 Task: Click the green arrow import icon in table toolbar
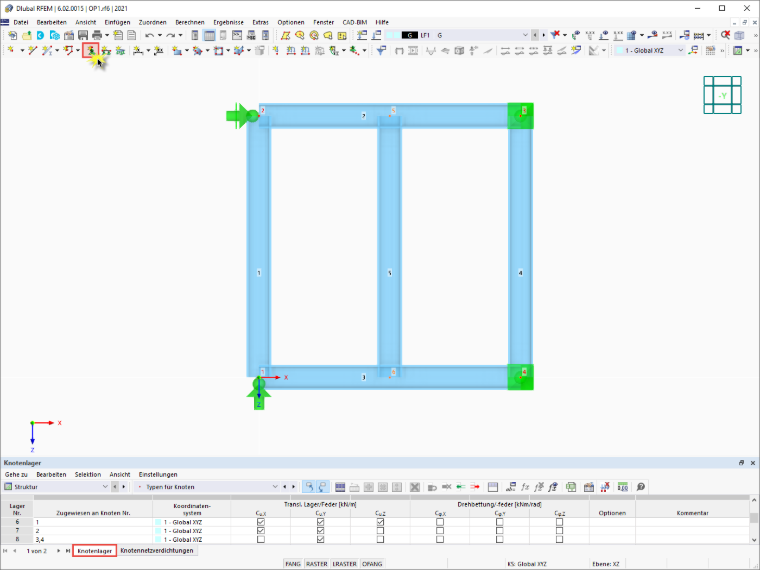point(460,487)
